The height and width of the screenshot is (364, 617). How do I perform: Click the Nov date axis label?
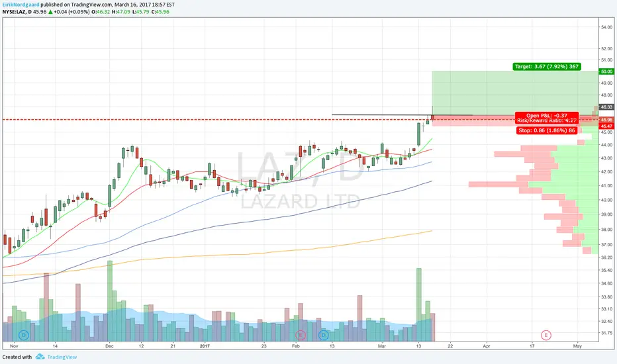click(14, 346)
